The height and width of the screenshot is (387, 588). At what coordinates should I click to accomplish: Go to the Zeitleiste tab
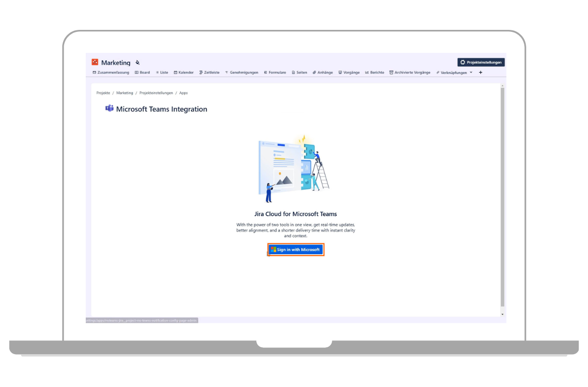click(x=209, y=73)
